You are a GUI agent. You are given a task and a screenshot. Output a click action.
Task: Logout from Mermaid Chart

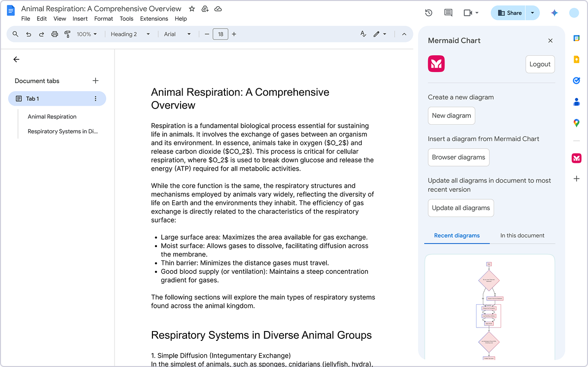click(540, 64)
